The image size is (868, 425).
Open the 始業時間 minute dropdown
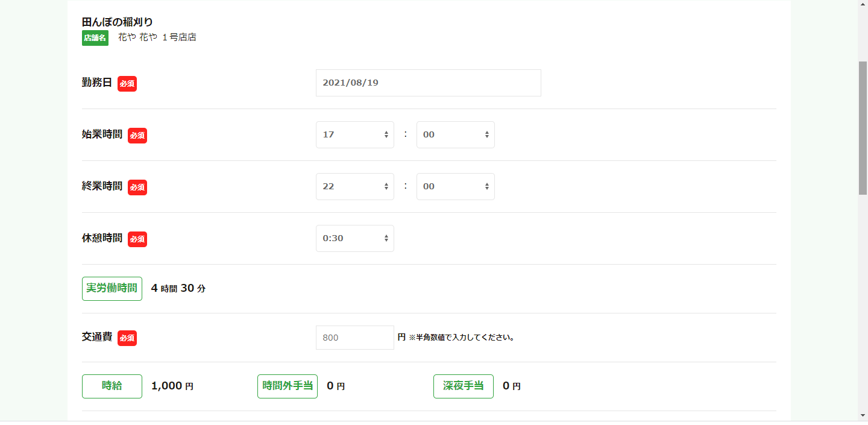coord(455,134)
